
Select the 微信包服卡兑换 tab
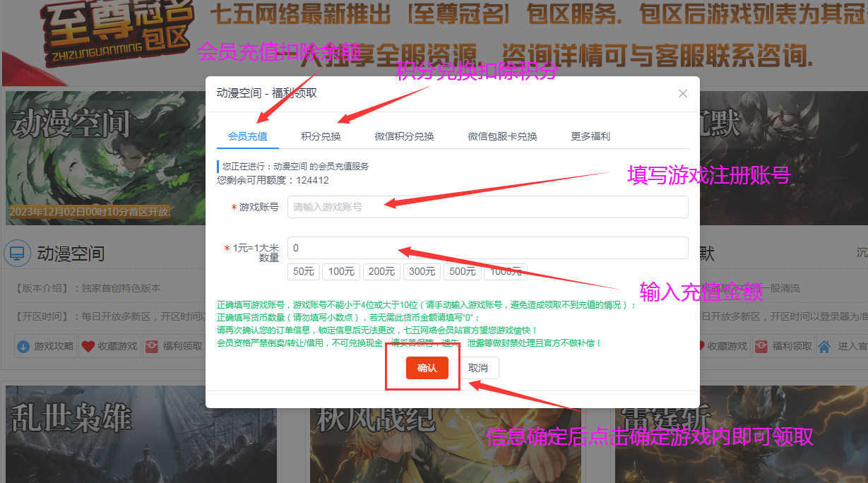[502, 136]
